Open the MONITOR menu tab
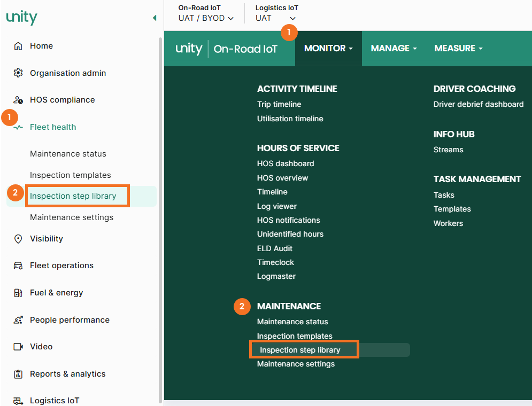The image size is (532, 406). (x=328, y=48)
